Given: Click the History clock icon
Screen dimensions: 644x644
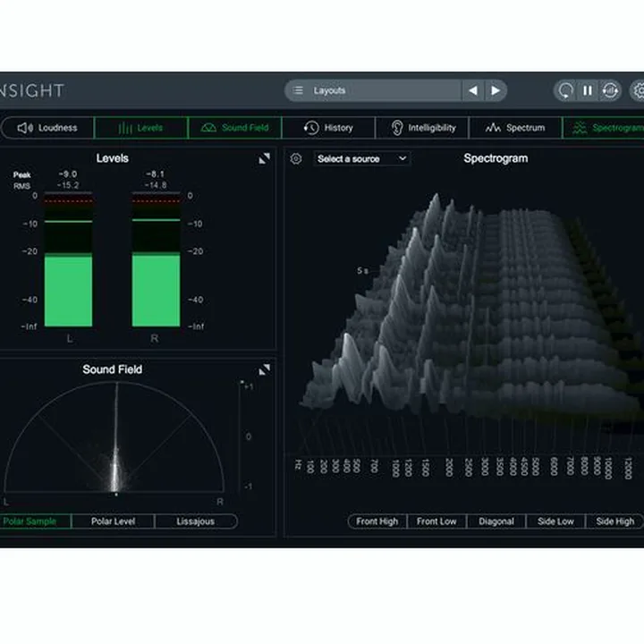Looking at the screenshot, I should point(311,128).
